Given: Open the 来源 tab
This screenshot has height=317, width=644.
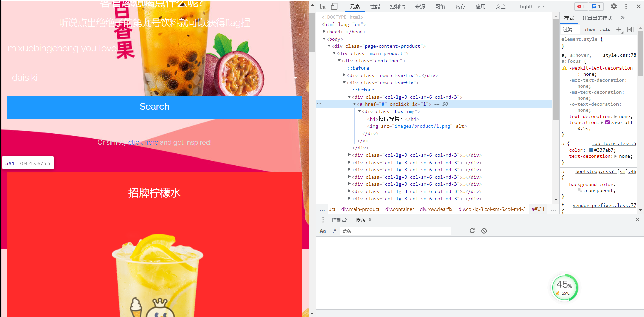Looking at the screenshot, I should 420,6.
